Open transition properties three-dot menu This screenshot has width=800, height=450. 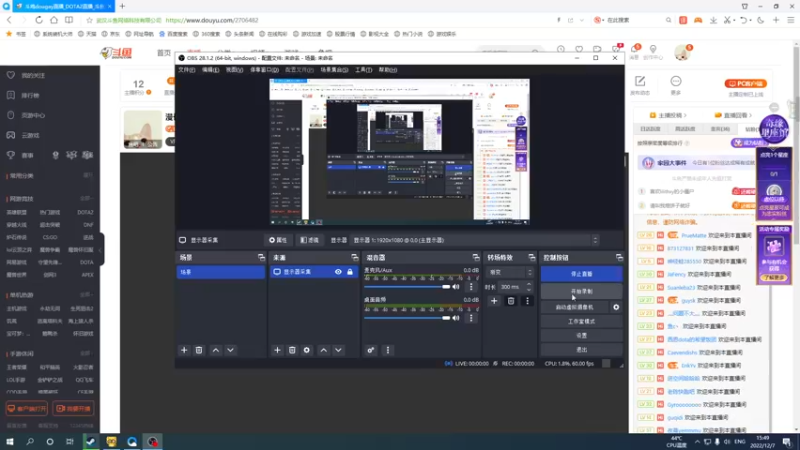[x=528, y=301]
